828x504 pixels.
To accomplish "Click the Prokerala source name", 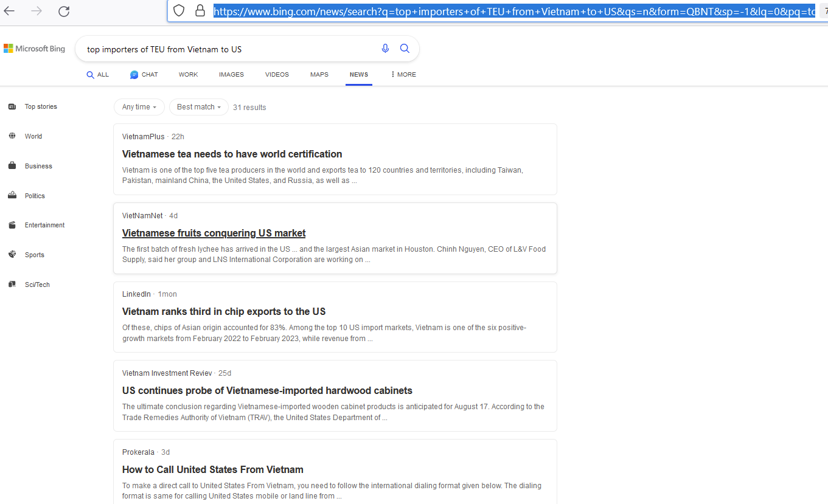I will coord(138,452).
